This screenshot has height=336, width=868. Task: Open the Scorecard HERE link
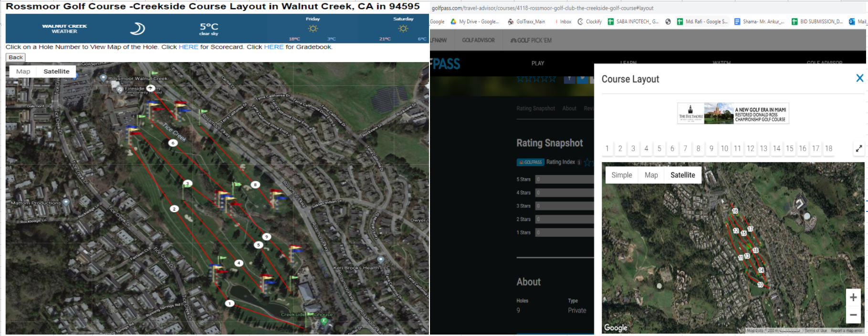(188, 47)
